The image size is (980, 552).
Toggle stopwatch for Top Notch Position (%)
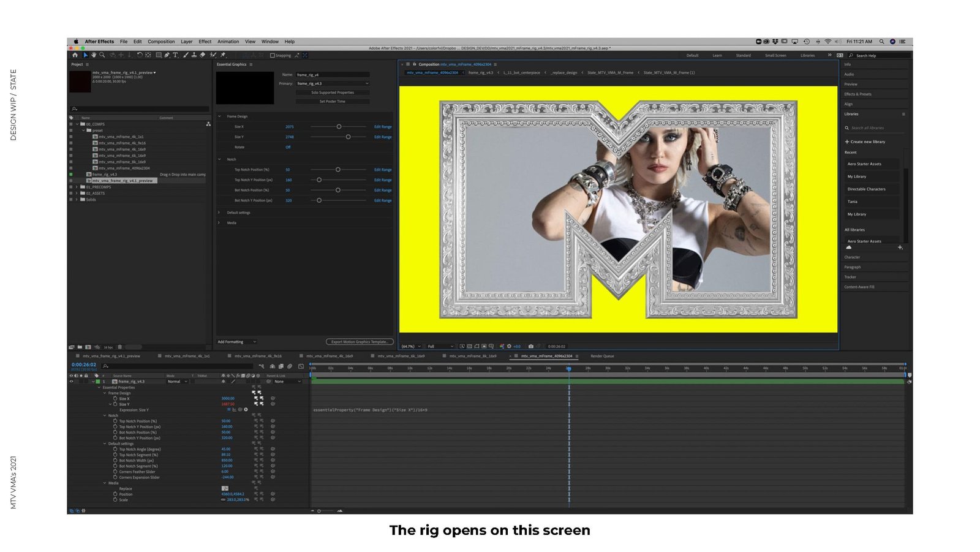(115, 421)
